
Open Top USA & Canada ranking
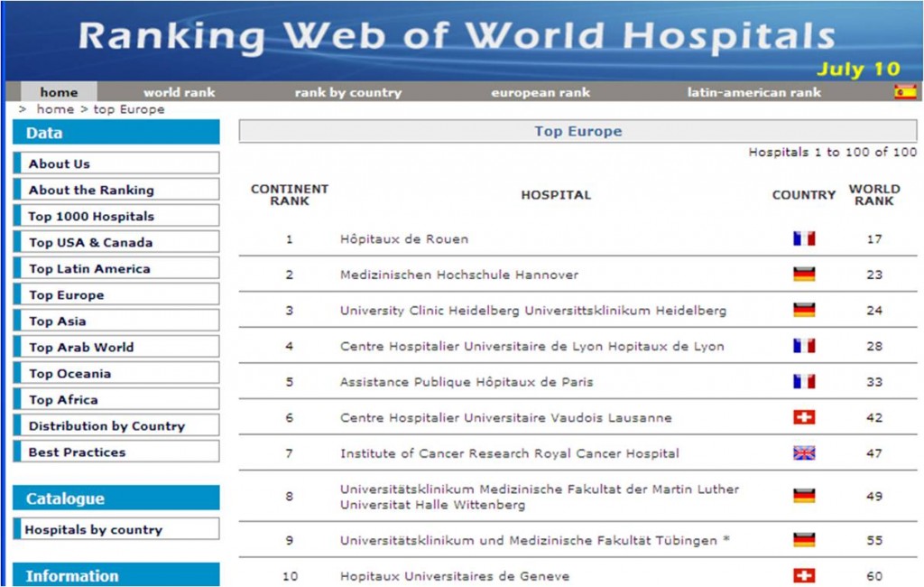(x=90, y=242)
